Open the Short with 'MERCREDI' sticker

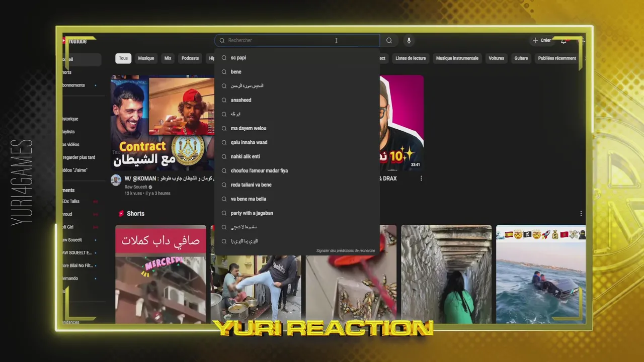click(160, 275)
